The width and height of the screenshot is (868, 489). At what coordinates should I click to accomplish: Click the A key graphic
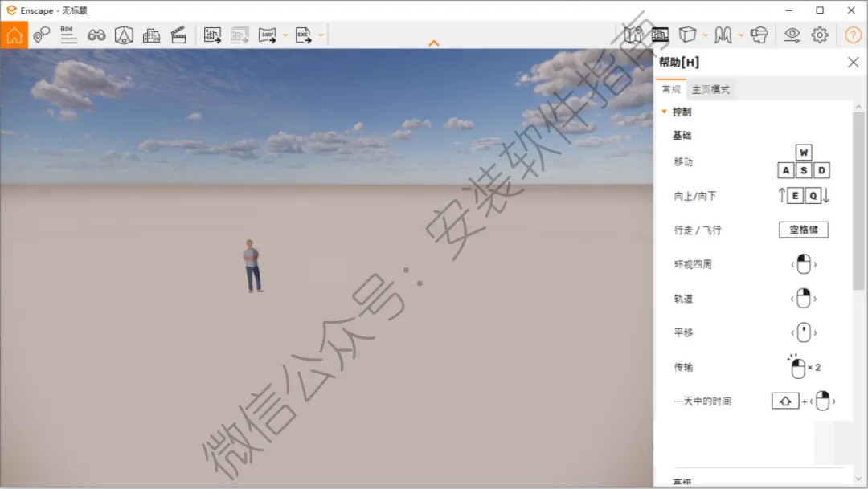[786, 170]
